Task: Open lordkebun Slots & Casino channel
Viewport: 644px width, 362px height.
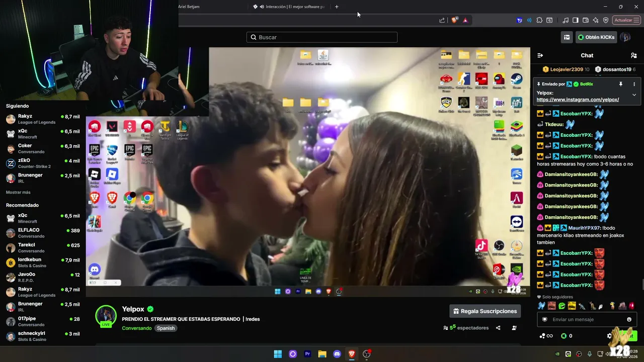Action: click(43, 262)
